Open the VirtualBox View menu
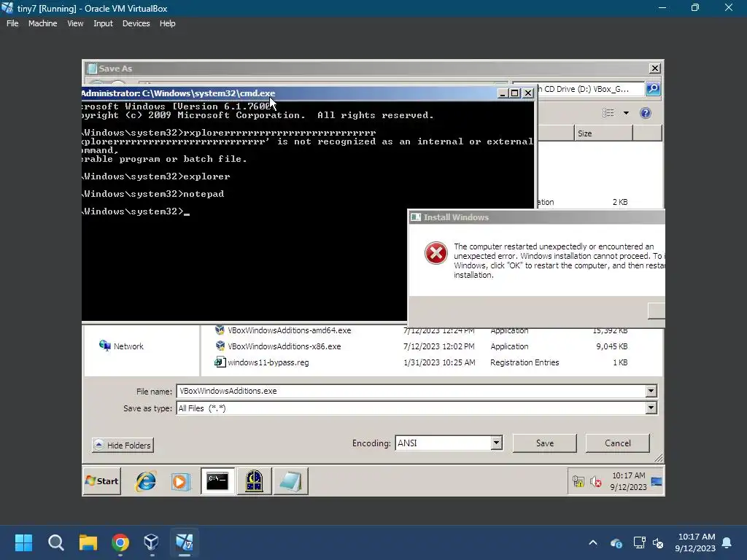This screenshot has width=747, height=560. point(75,23)
